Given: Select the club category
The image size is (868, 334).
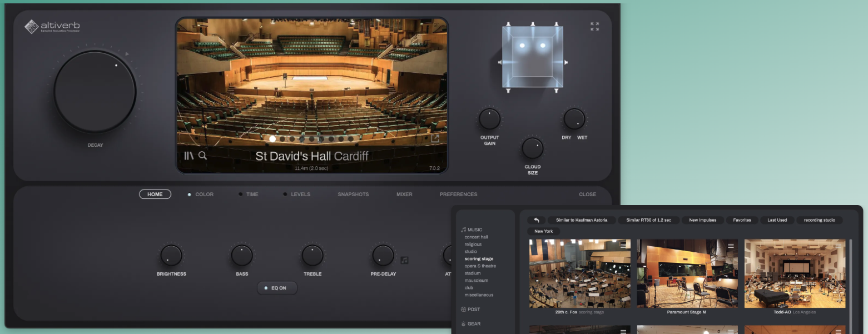Looking at the screenshot, I should [x=469, y=288].
